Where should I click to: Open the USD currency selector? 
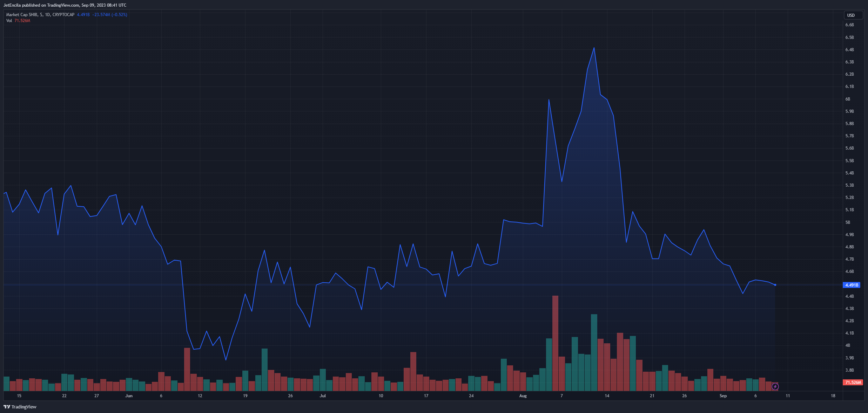click(x=853, y=15)
